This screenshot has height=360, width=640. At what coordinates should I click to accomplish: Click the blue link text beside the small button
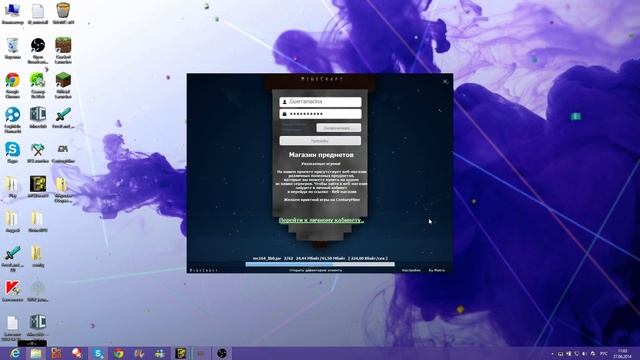294,127
